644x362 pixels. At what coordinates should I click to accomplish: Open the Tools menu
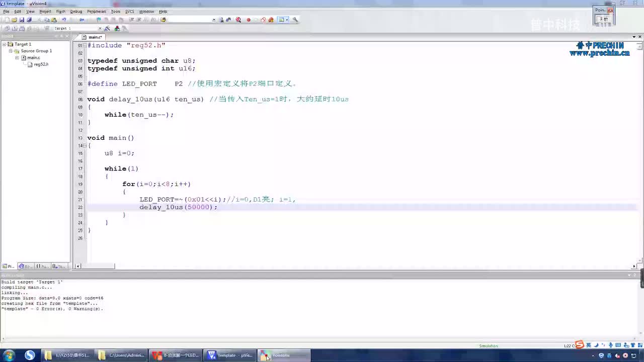coord(116,11)
